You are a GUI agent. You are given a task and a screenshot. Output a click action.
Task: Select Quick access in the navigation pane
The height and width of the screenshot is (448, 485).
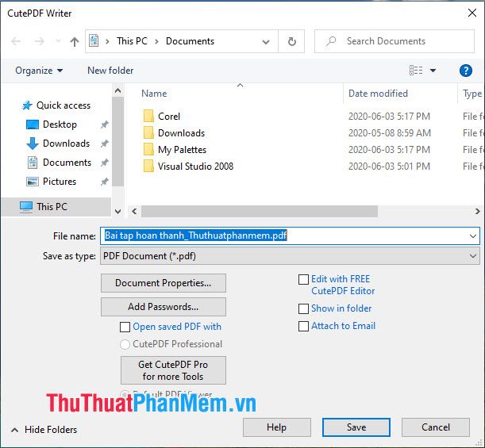coord(64,105)
